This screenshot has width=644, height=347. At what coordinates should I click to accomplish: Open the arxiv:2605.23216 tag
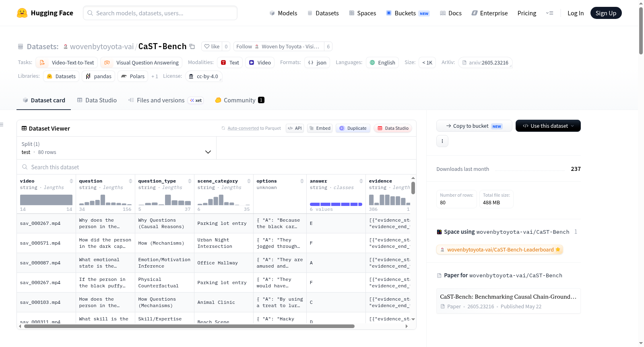[x=485, y=62]
